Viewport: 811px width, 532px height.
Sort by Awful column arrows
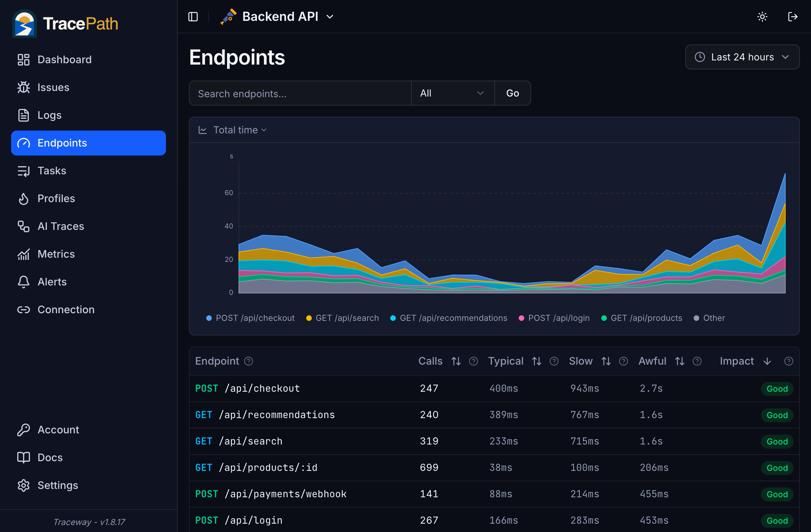680,361
